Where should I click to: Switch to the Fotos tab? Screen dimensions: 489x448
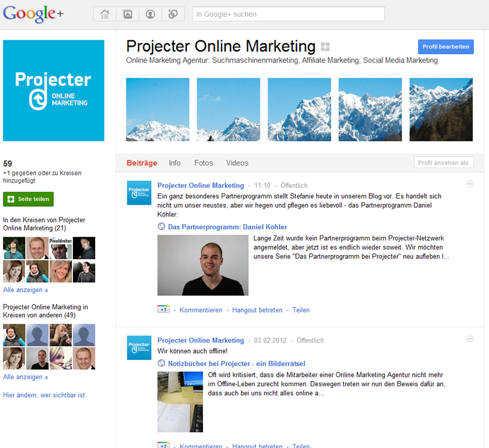pyautogui.click(x=204, y=163)
